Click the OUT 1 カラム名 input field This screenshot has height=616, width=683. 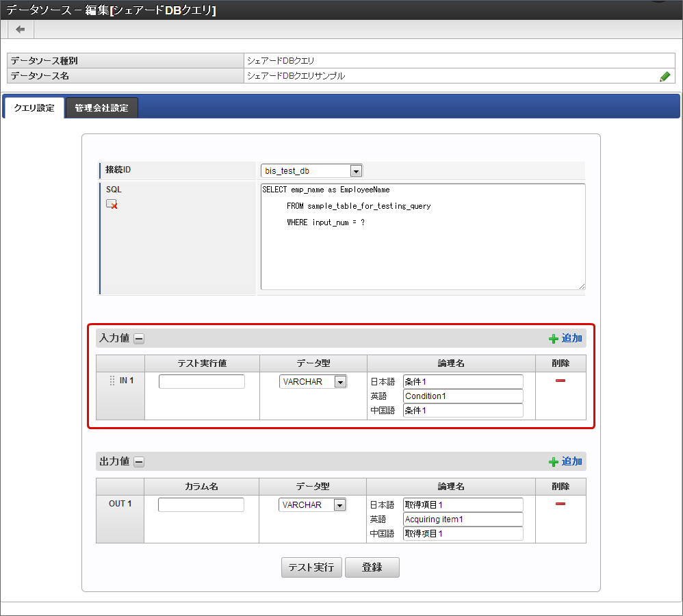tap(201, 505)
